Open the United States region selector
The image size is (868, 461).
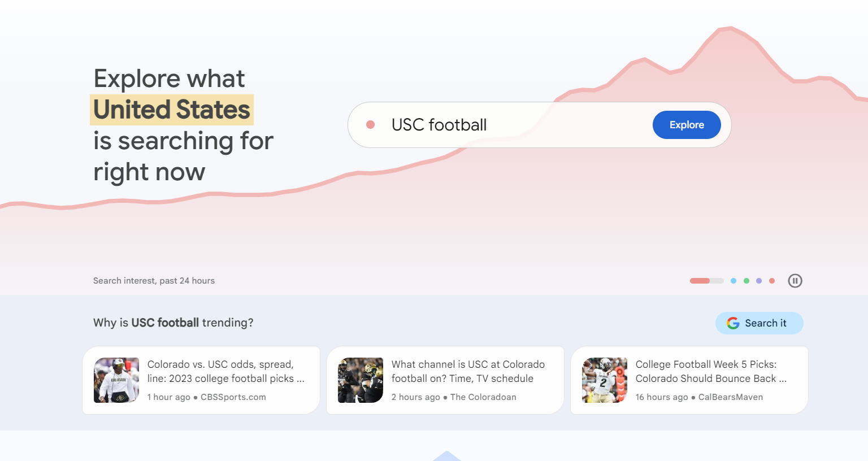(x=172, y=110)
